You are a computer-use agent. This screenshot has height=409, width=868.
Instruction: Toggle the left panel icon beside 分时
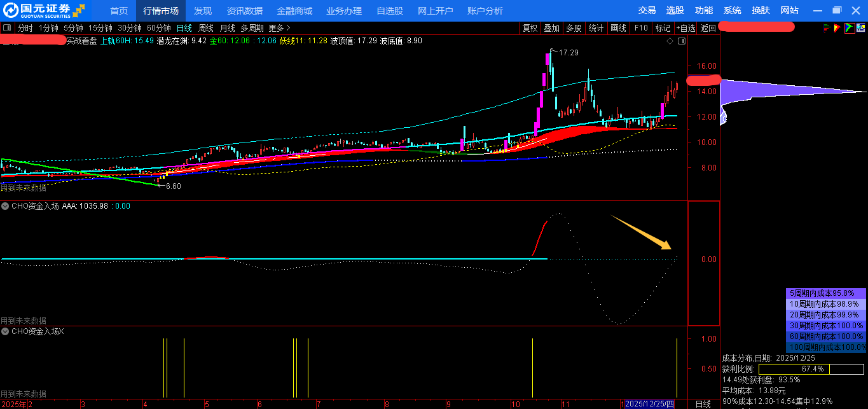(7, 28)
